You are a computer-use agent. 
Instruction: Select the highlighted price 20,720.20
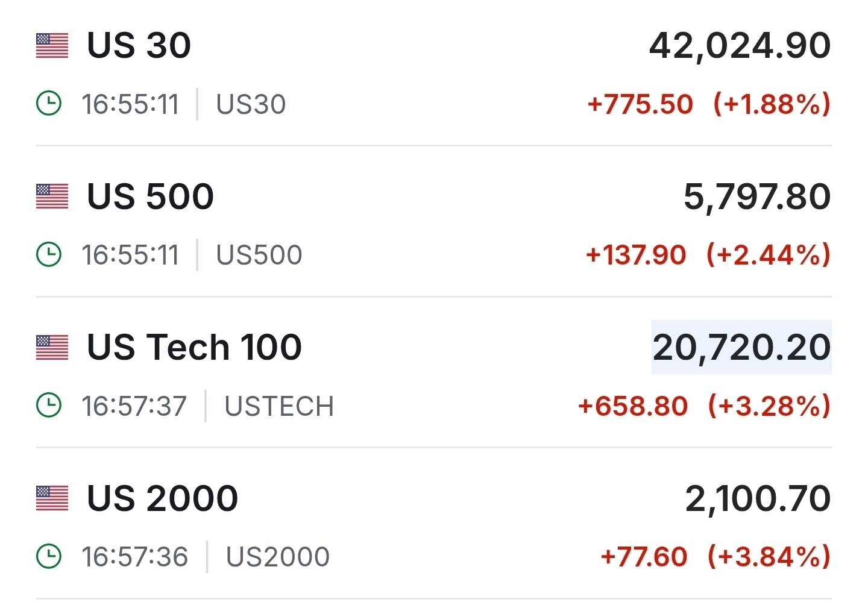[741, 348]
